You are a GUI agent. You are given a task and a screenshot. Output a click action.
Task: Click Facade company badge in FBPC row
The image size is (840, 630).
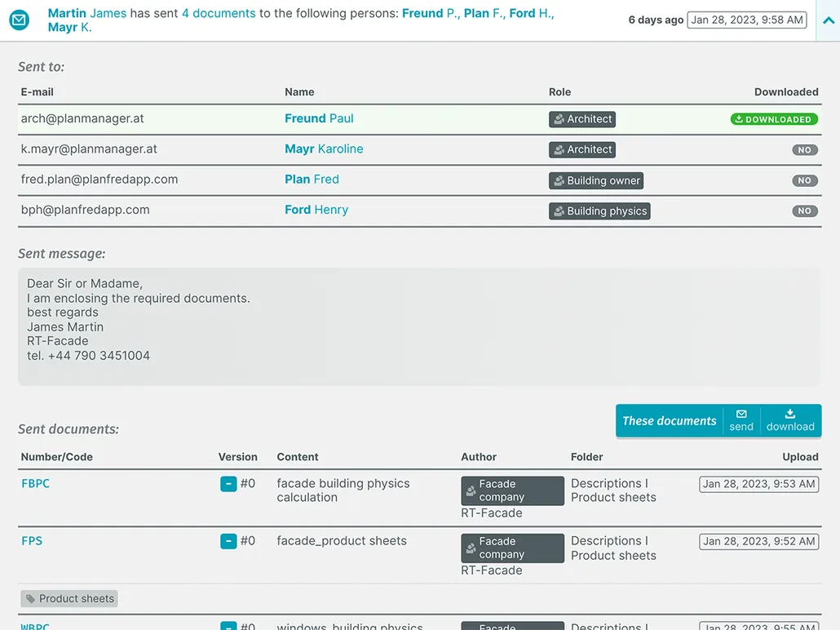tap(513, 490)
